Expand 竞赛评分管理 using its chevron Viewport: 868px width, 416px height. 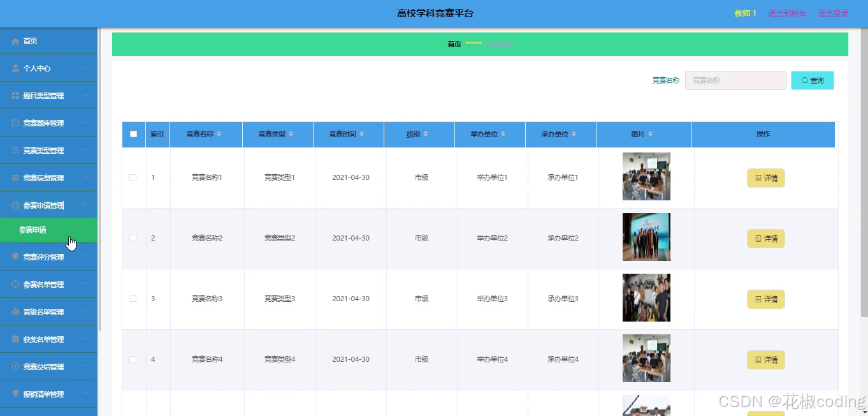85,257
